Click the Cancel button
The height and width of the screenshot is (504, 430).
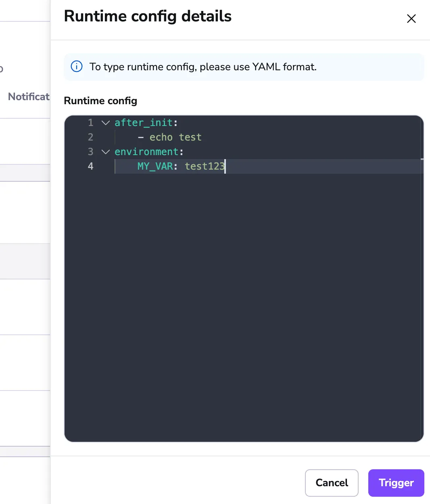332,483
